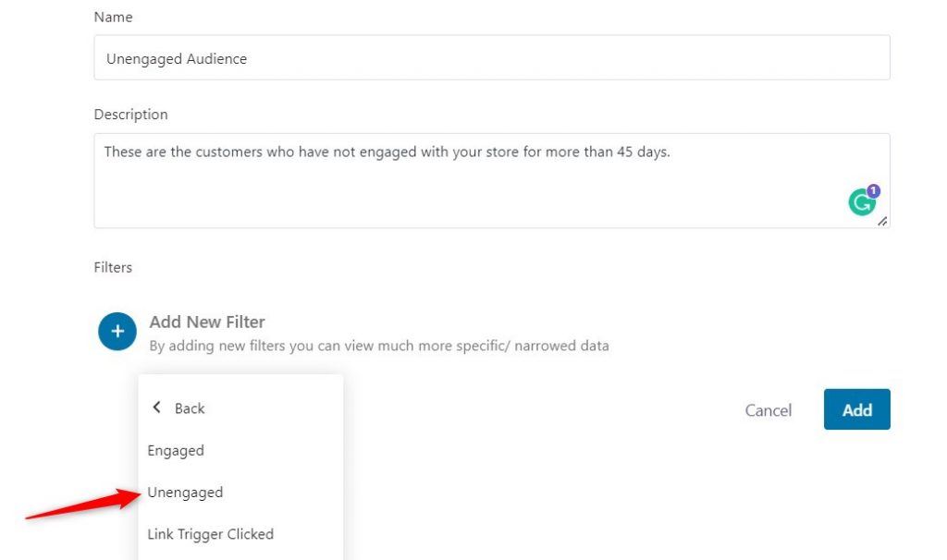947x560 pixels.
Task: Open the green Grammarly icon
Action: point(861,202)
